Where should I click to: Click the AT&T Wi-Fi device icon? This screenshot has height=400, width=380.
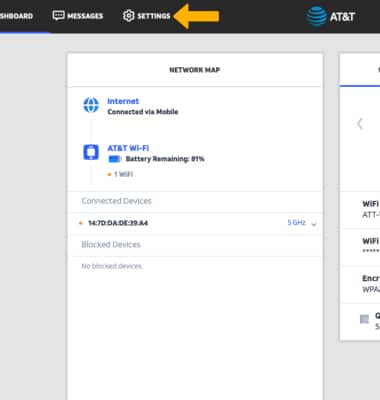pyautogui.click(x=91, y=152)
